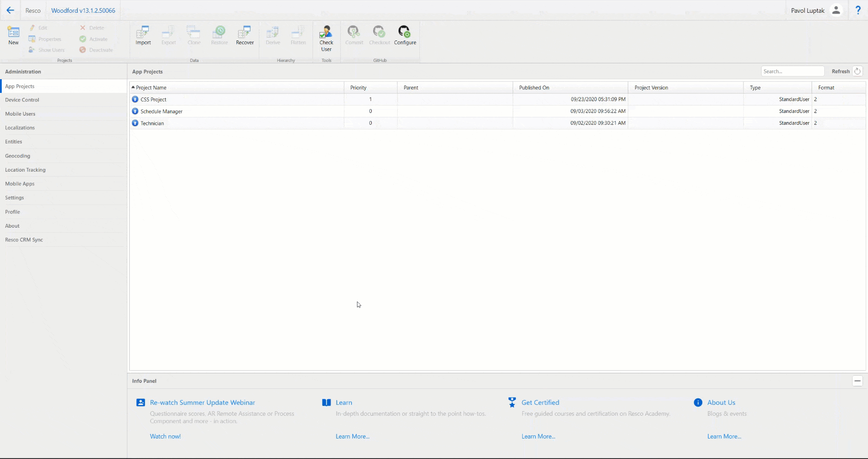868x459 pixels.
Task: Sort by Format column header
Action: click(838, 87)
